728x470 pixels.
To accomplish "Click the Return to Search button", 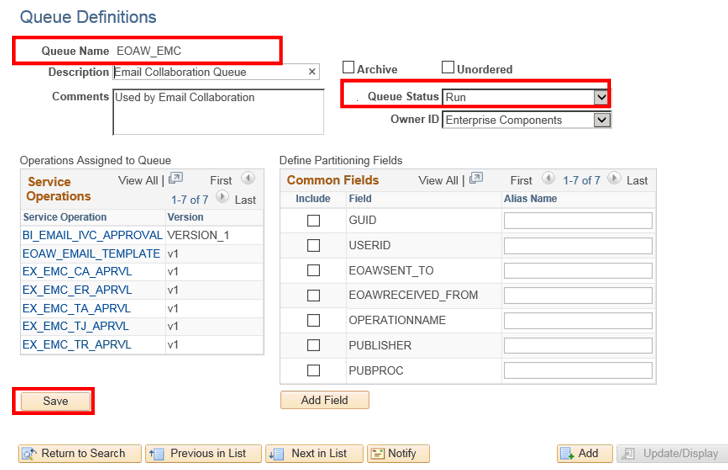I will click(x=78, y=453).
